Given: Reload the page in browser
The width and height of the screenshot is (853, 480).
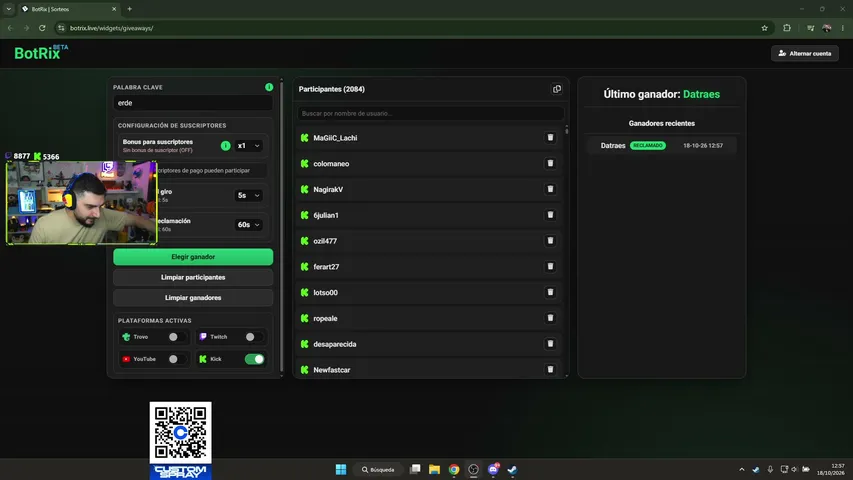Looking at the screenshot, I should tap(42, 28).
